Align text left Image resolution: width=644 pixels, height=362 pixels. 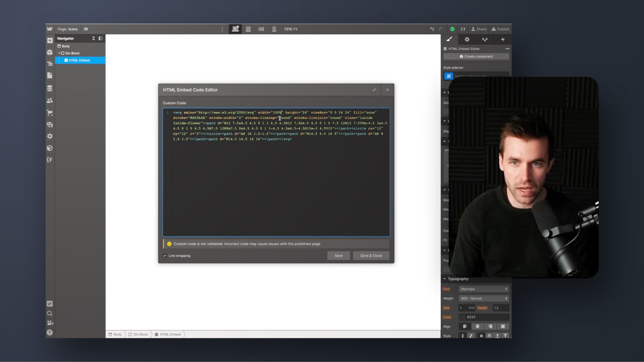pyautogui.click(x=465, y=326)
